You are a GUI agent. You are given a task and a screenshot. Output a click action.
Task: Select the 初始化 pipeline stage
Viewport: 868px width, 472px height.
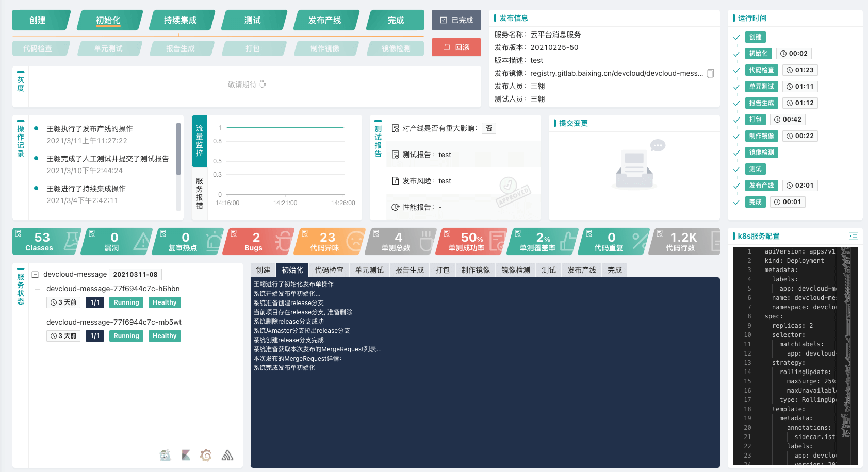(x=109, y=20)
